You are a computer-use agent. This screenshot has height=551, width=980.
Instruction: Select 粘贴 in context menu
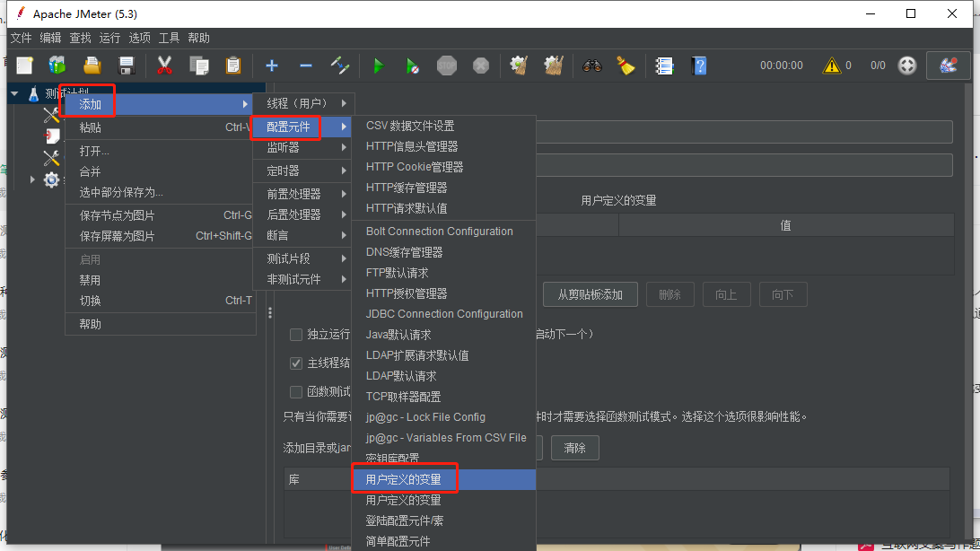tap(160, 127)
